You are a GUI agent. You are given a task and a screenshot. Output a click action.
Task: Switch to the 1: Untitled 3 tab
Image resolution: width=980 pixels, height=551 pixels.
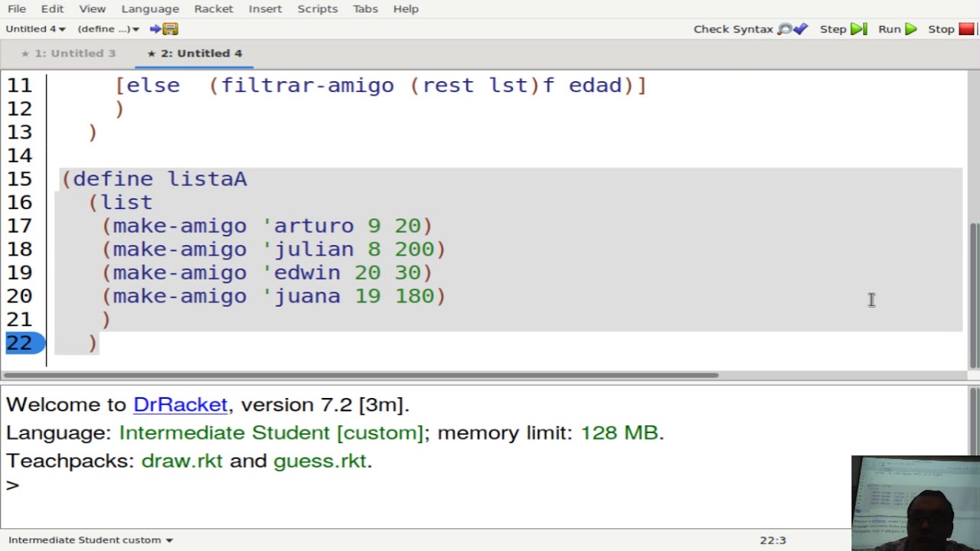tap(68, 53)
